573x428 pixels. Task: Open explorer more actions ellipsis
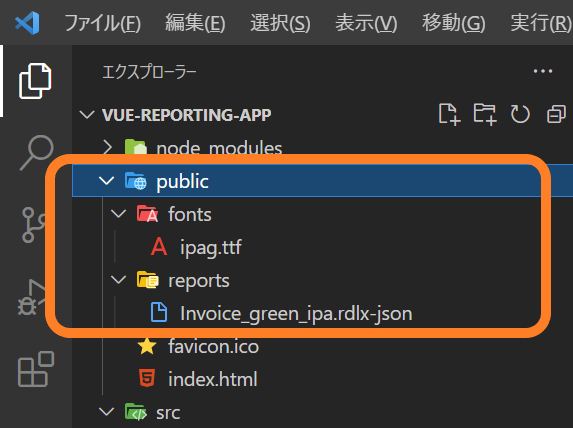[543, 71]
